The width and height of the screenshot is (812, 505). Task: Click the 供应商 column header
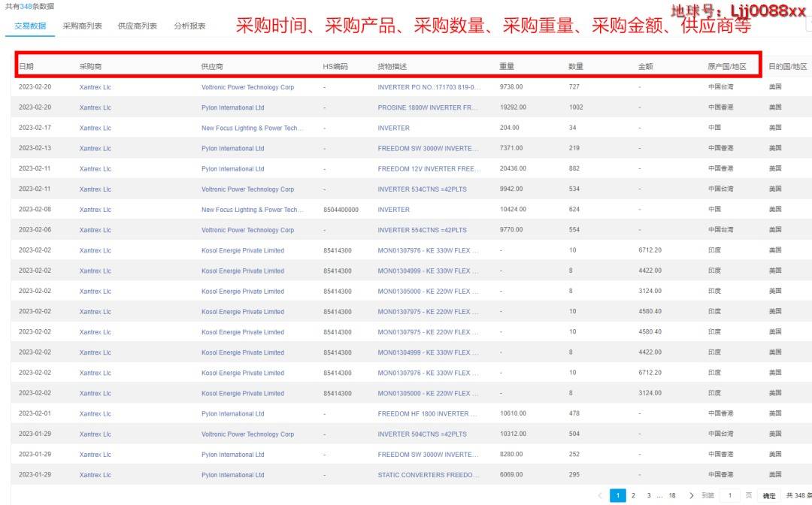[212, 66]
